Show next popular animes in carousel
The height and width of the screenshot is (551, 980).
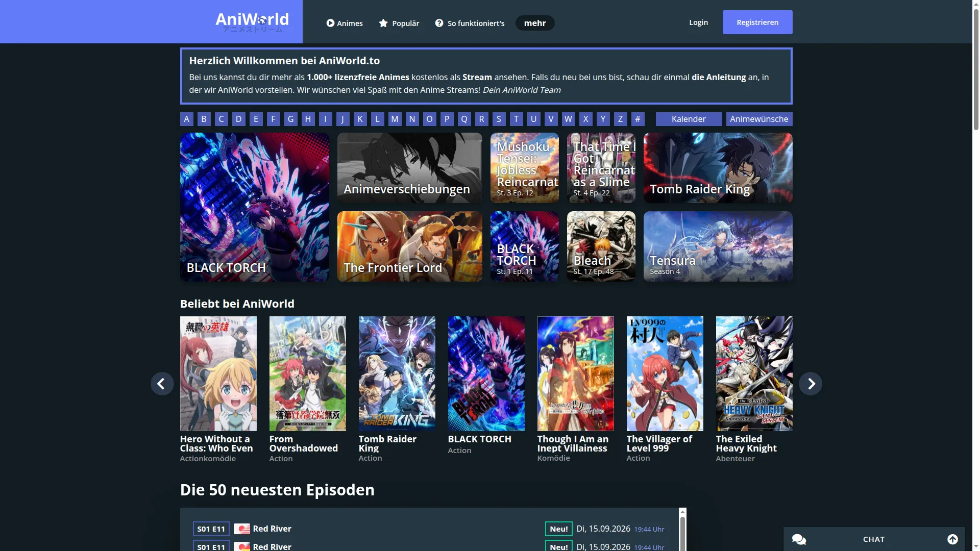(811, 384)
